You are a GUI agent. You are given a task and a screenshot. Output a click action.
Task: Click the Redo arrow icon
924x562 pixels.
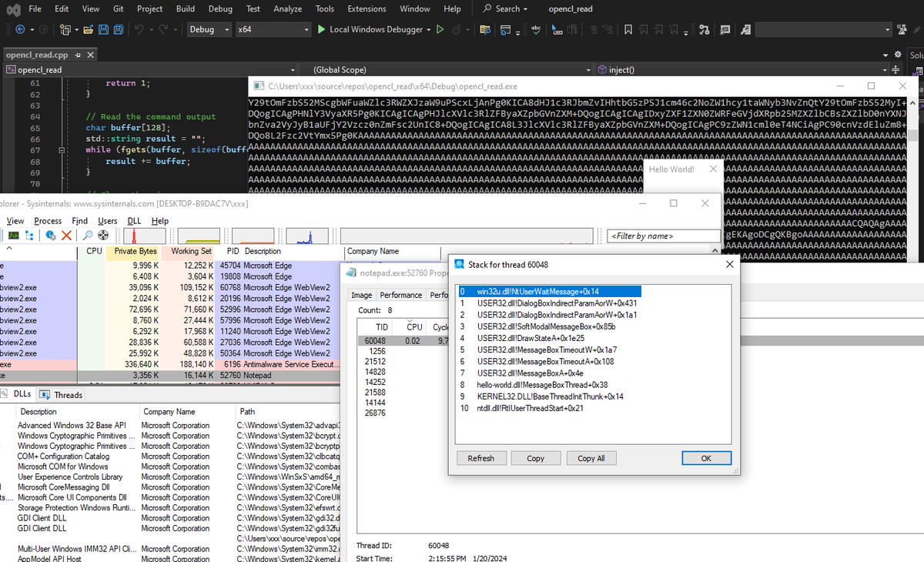tap(165, 29)
